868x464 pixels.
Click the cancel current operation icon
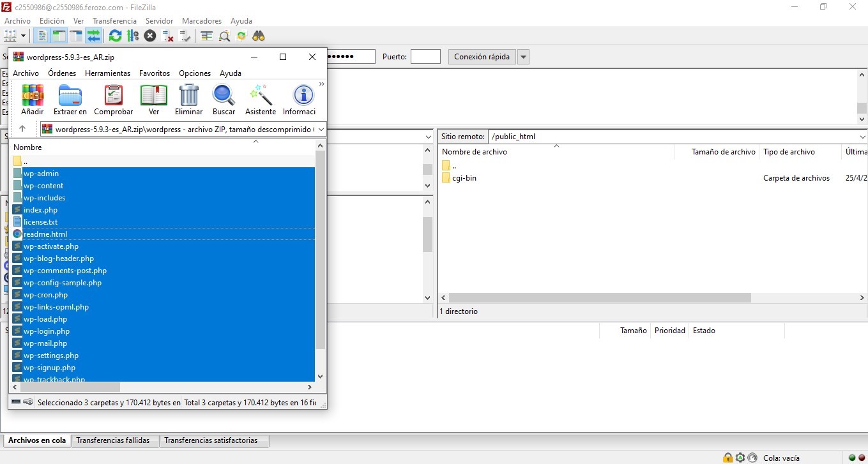pyautogui.click(x=150, y=36)
